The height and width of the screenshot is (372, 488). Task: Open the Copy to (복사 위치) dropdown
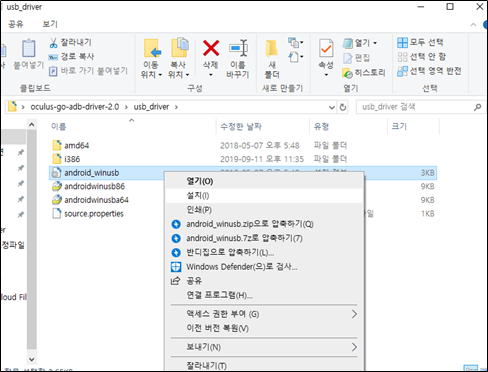[x=179, y=58]
